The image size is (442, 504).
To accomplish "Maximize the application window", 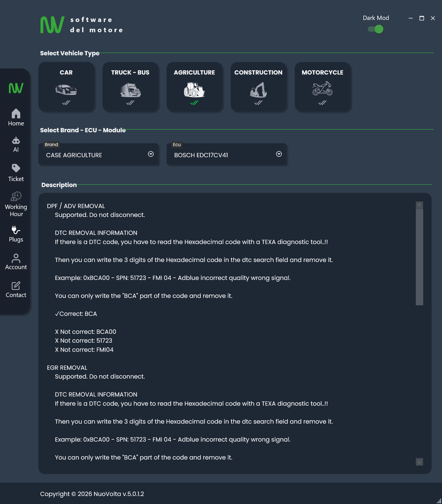I will click(x=422, y=18).
